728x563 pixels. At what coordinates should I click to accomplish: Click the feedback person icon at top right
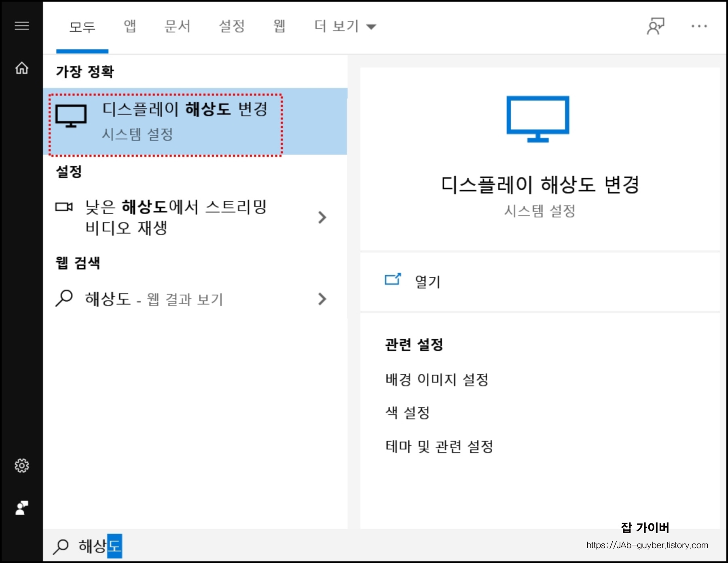(656, 25)
